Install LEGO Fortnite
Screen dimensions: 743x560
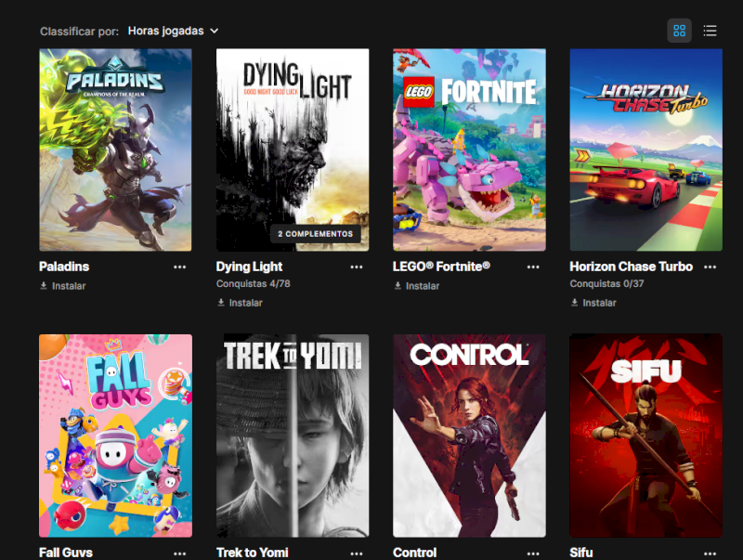(416, 286)
